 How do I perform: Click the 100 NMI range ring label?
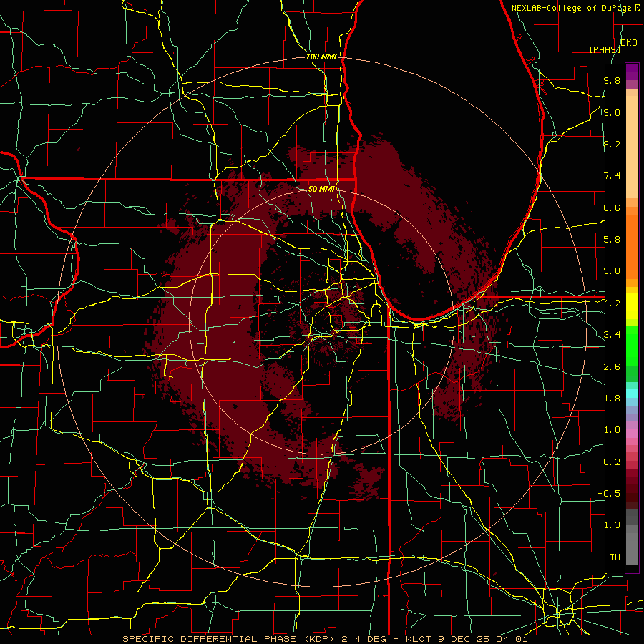pyautogui.click(x=321, y=57)
